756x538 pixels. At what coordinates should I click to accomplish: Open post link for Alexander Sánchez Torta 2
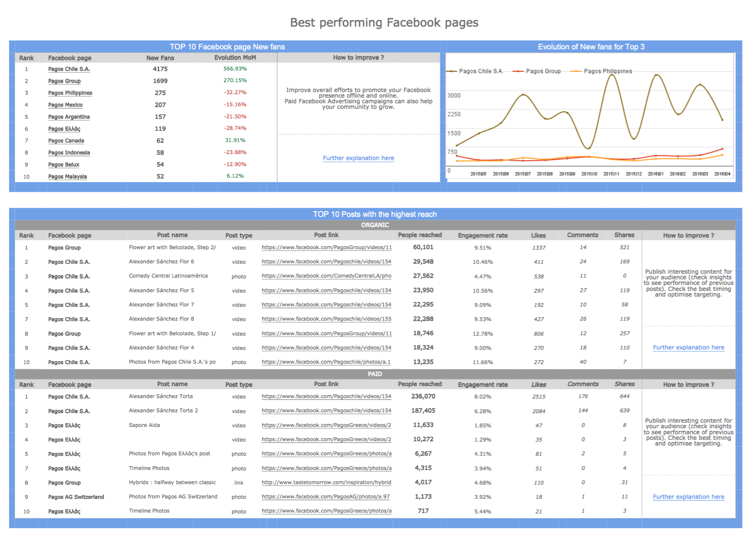326,411
